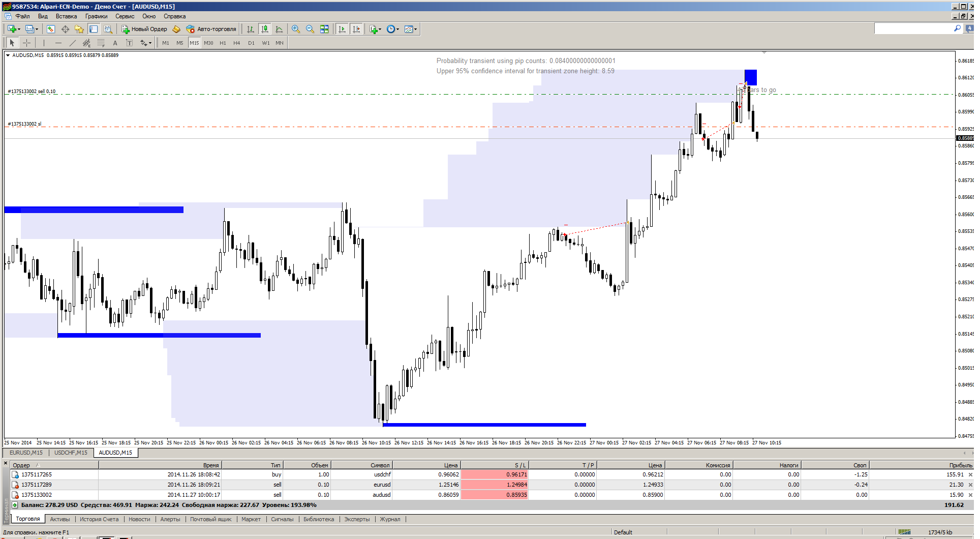Open the periods clock icon
980x539 pixels.
(x=390, y=29)
